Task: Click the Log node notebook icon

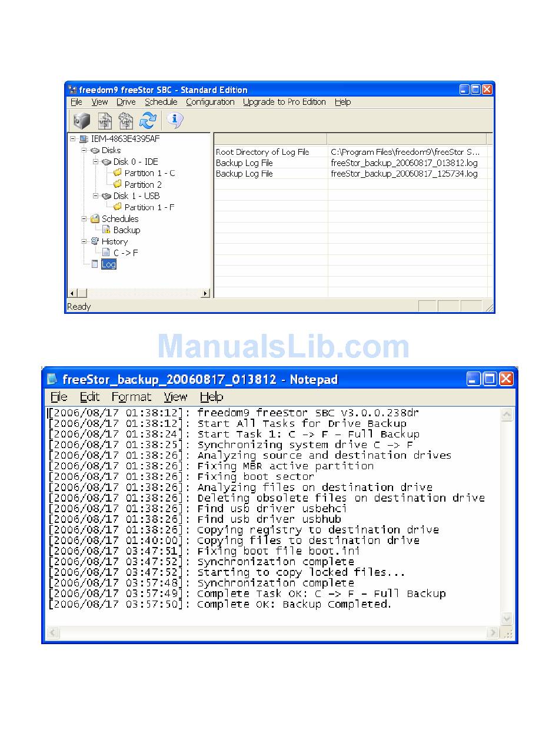Action: [x=95, y=264]
